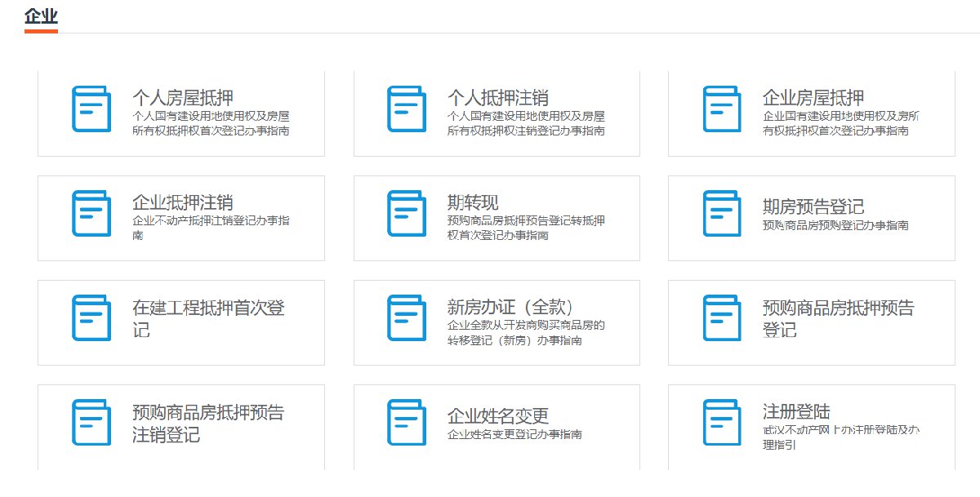Screen dimensions: 980x497
Task: Open 期房预告登记 title link
Action: pyautogui.click(x=813, y=206)
